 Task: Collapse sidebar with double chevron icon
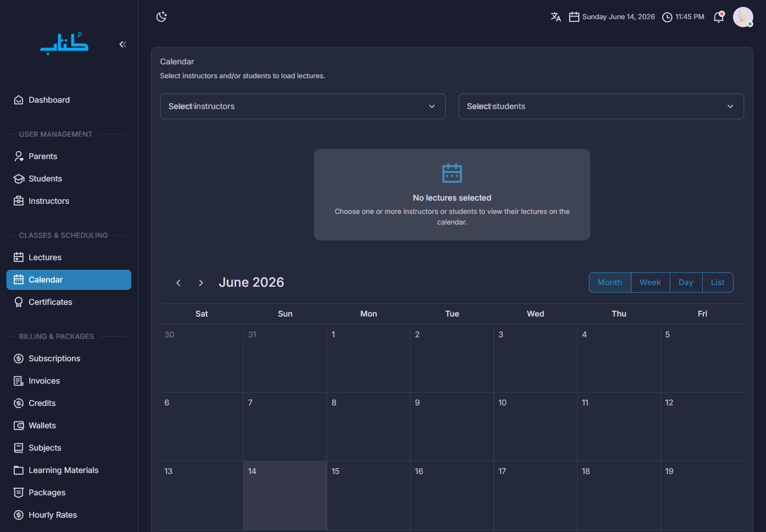[123, 44]
